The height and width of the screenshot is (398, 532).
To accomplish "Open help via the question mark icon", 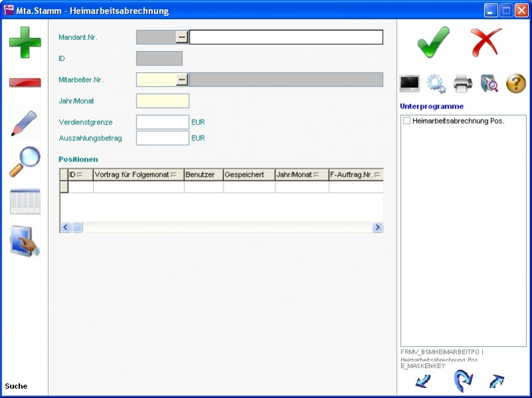I will [x=516, y=84].
